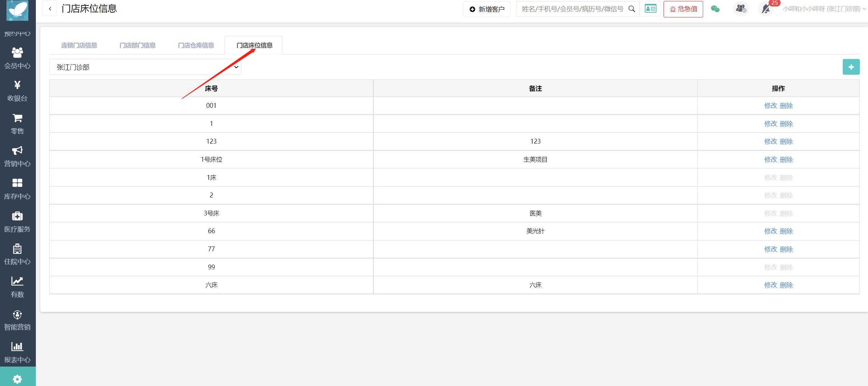The width and height of the screenshot is (868, 386).
Task: Click the 床号 column header
Action: (211, 89)
